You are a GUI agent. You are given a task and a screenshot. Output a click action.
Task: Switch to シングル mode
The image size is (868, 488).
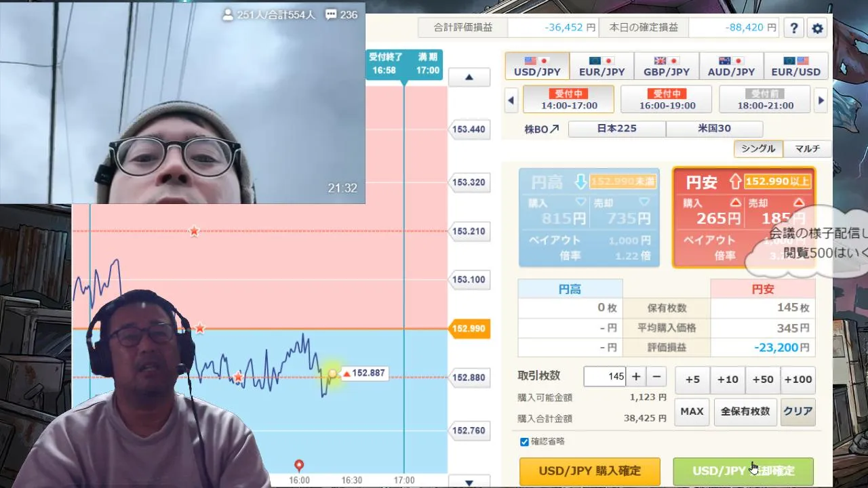pyautogui.click(x=759, y=149)
